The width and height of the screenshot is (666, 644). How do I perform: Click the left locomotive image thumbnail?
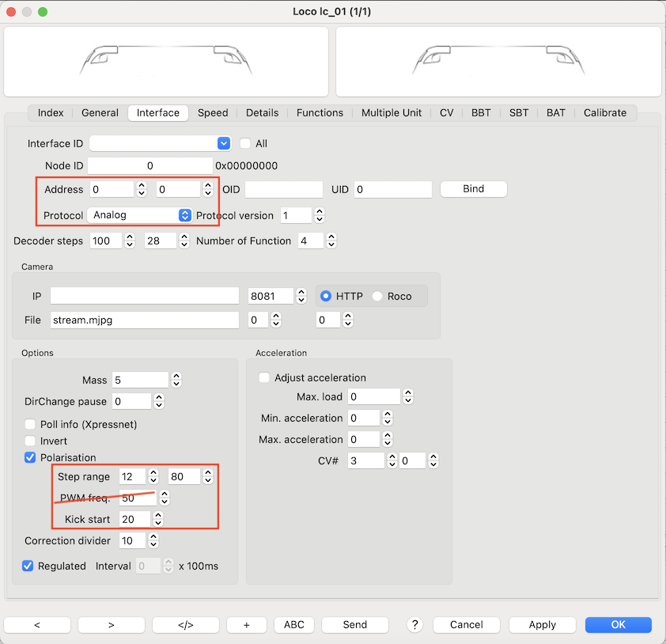(x=166, y=62)
